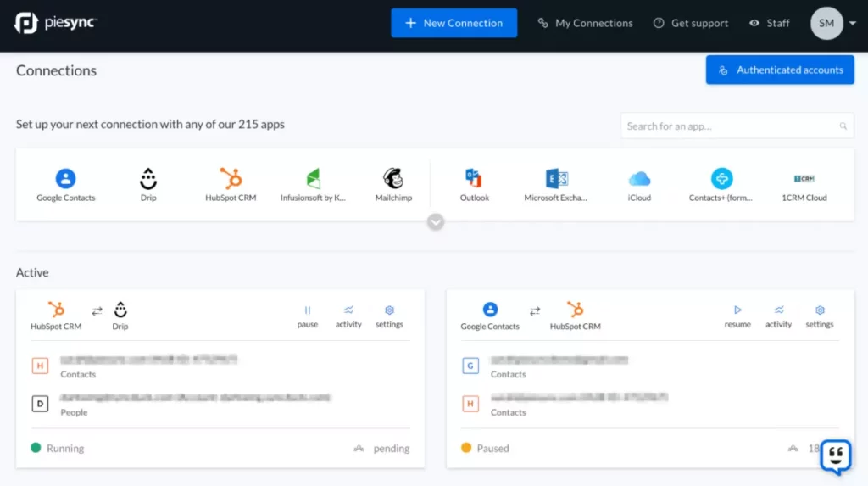Choose Google Contacts app in app gallery

[x=66, y=185]
